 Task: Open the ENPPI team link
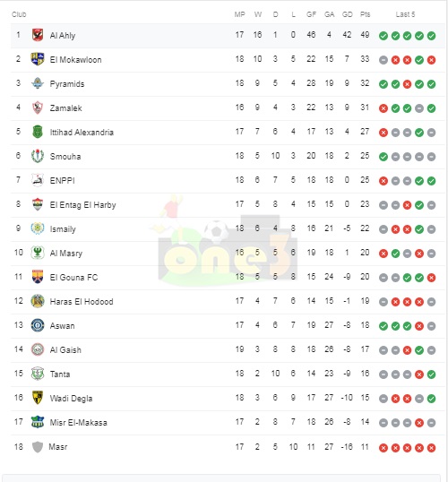63,180
